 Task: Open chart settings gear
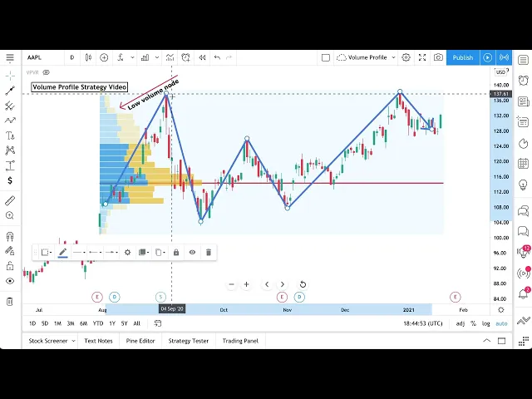click(406, 57)
